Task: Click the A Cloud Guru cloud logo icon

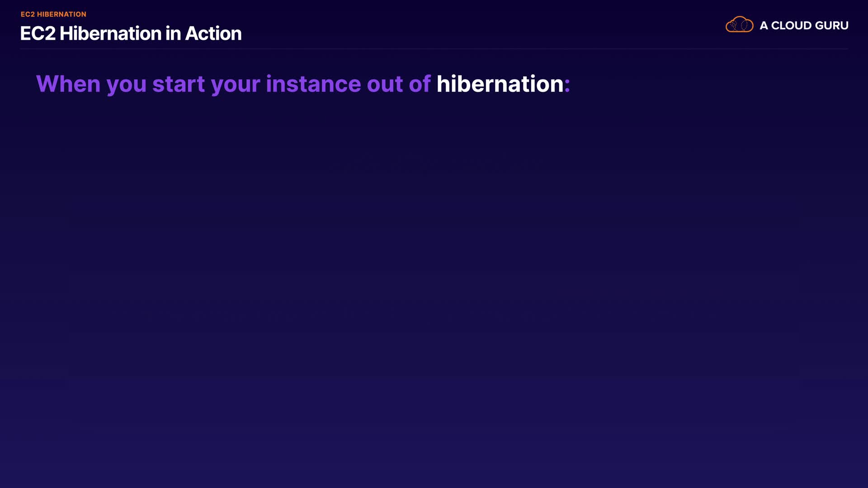Action: (739, 24)
